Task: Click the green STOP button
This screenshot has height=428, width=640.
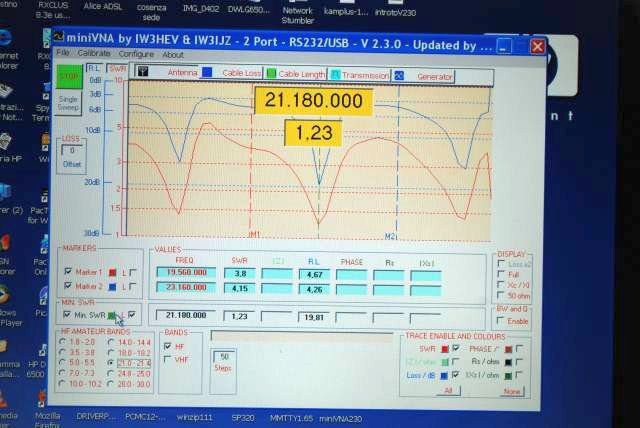Action: (x=69, y=76)
